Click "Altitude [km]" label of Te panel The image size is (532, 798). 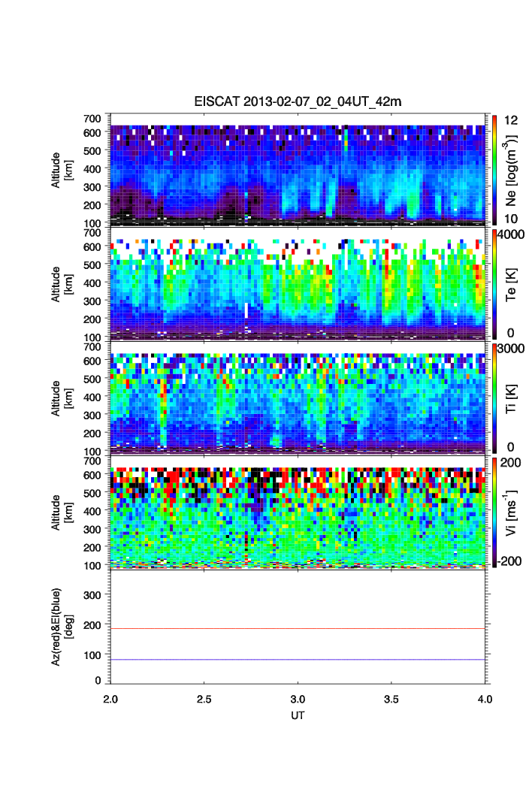click(x=62, y=284)
